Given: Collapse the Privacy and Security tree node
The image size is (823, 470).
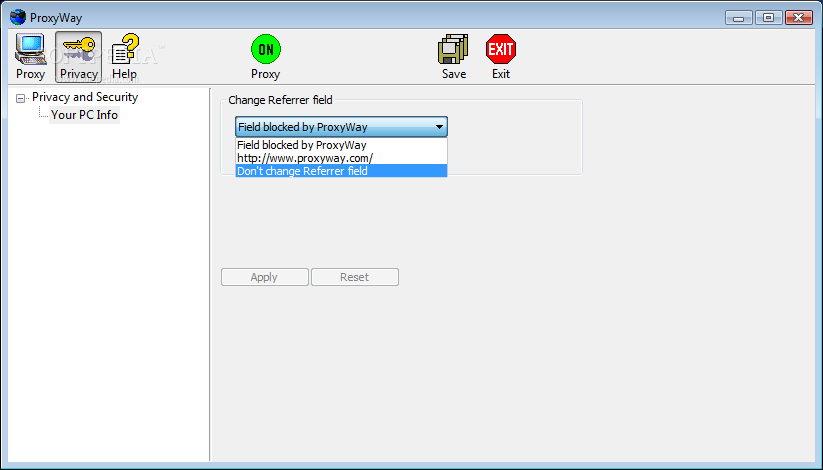Looking at the screenshot, I should click(x=20, y=98).
